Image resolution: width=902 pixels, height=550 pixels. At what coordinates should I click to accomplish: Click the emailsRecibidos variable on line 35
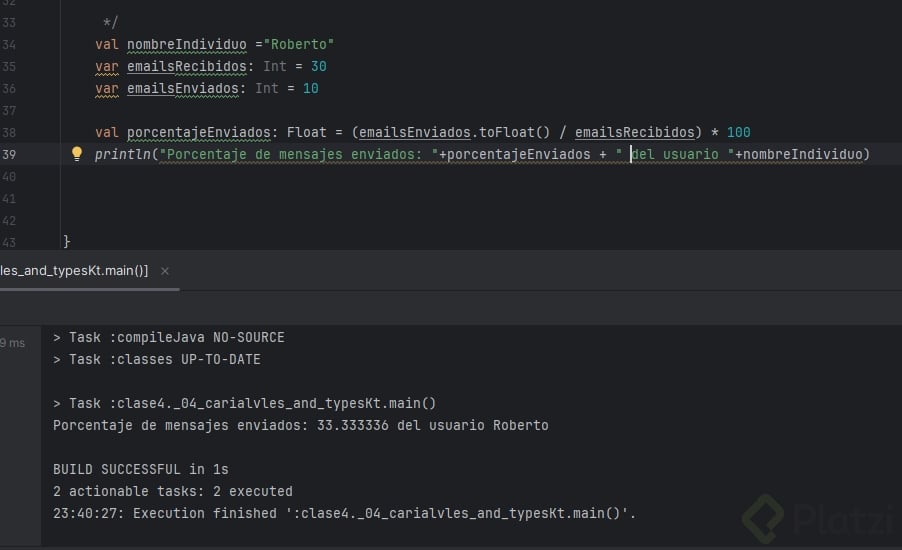[190, 66]
